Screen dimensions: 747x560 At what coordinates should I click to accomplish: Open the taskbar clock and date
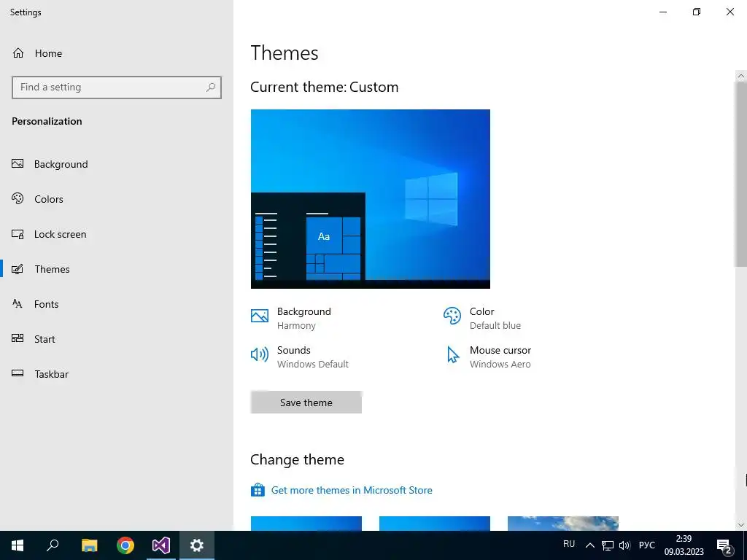[684, 545]
